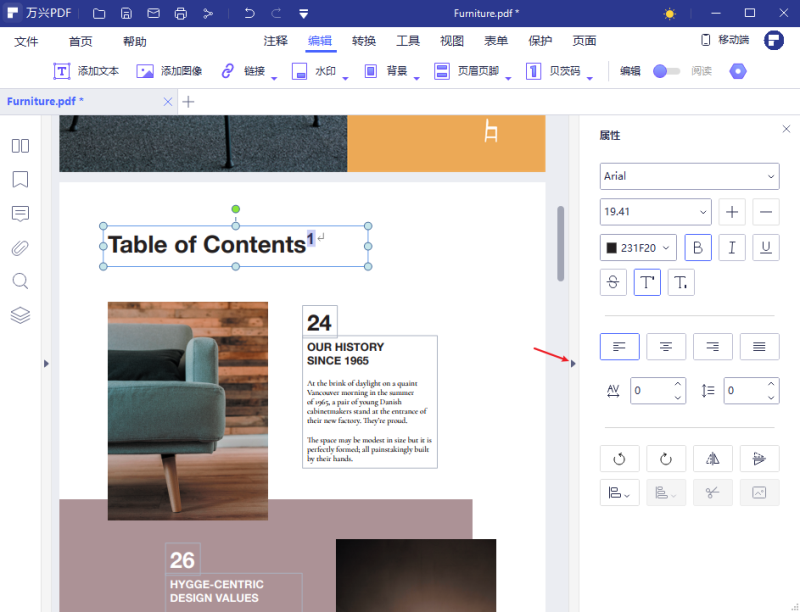Open the Arial font family dropdown
The width and height of the screenshot is (800, 612).
[x=689, y=176]
